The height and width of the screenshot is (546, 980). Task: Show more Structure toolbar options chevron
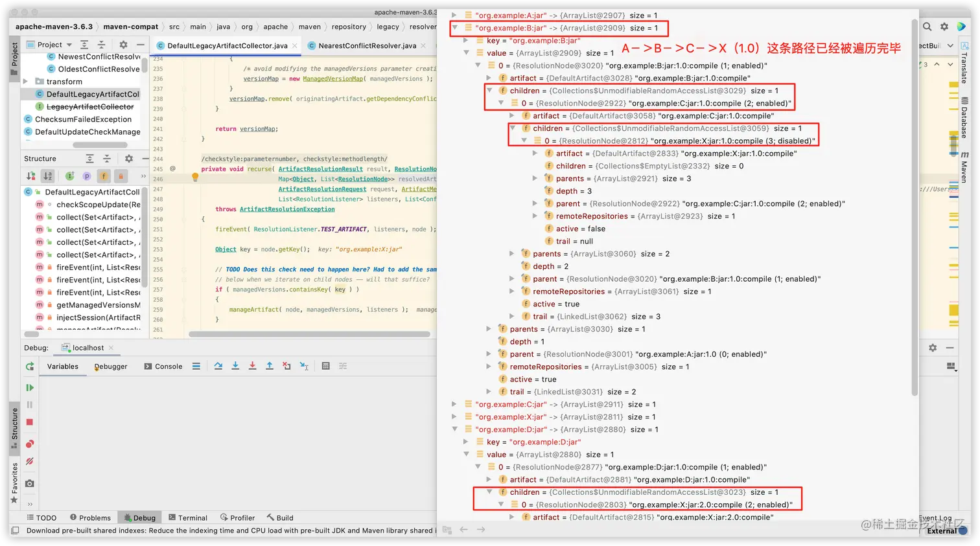tap(143, 176)
